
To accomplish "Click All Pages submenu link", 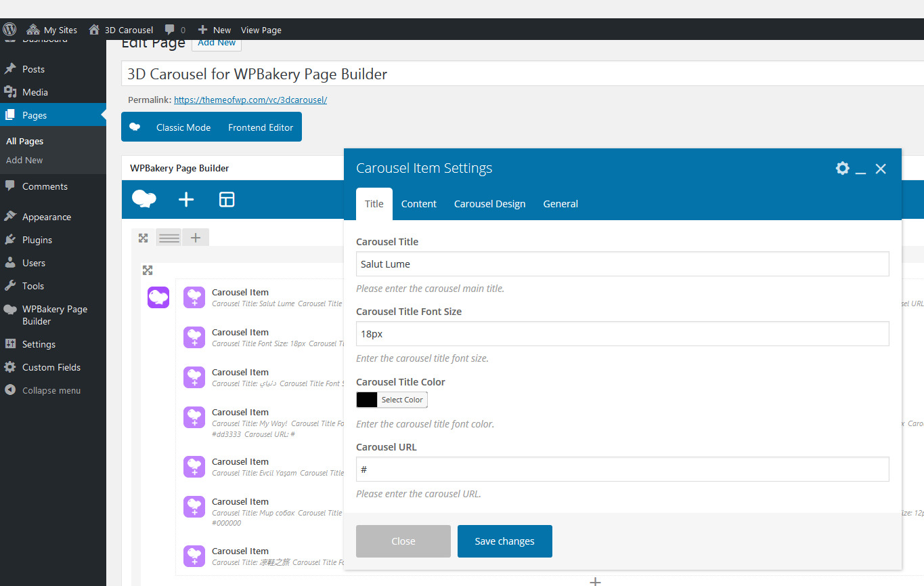I will (x=25, y=141).
